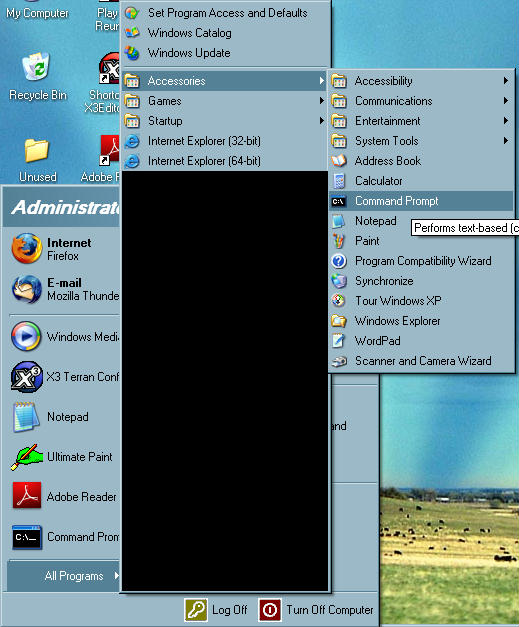
Task: Launch Firefox from the Start menu
Action: coord(26,249)
